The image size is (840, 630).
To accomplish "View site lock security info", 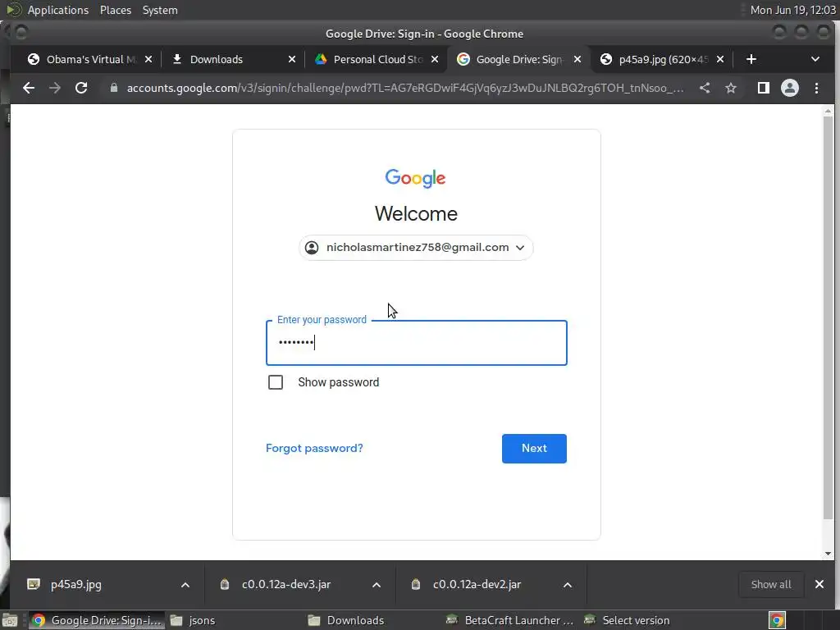I will [x=113, y=88].
